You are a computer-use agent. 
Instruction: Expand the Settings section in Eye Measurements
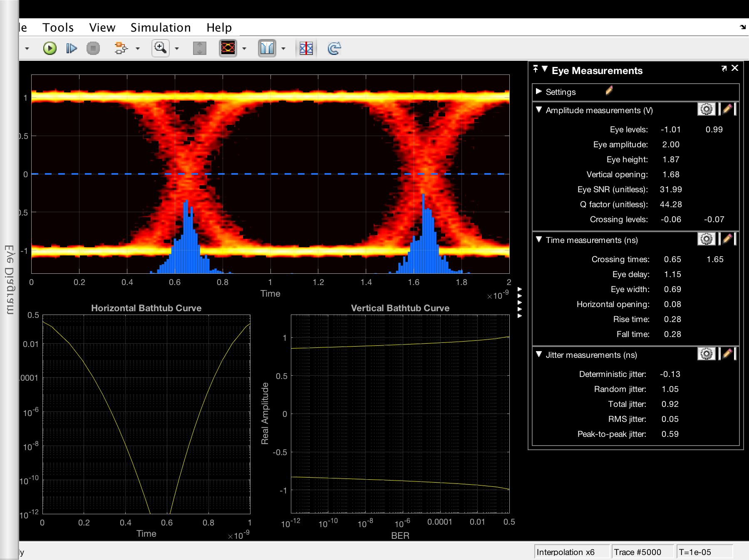(x=539, y=92)
